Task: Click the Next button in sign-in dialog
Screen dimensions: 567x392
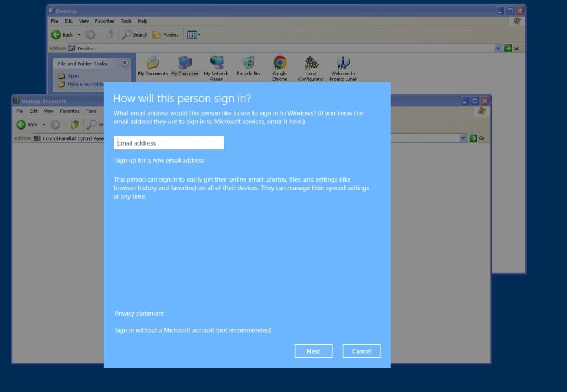Action: pyautogui.click(x=313, y=351)
